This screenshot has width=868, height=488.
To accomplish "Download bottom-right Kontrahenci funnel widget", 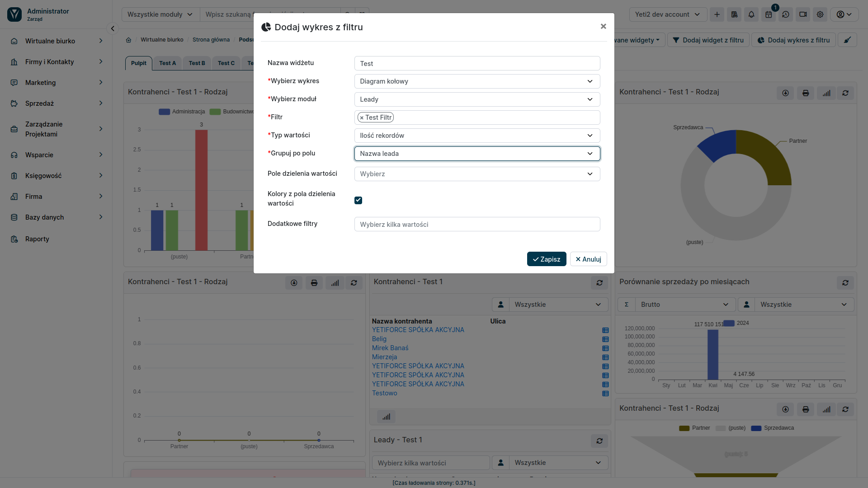I will click(x=785, y=409).
